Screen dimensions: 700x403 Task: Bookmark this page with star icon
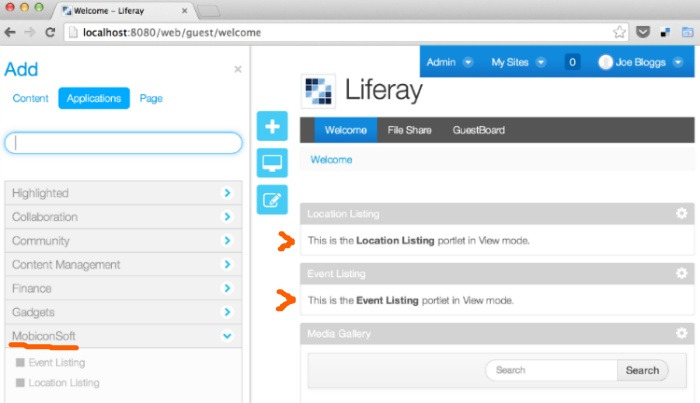(619, 32)
